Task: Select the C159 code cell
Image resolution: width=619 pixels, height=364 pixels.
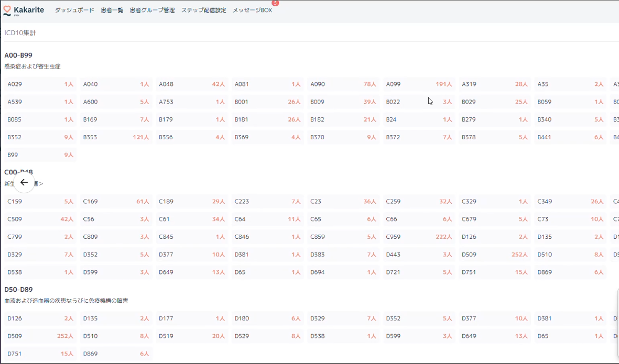Action: [40, 202]
